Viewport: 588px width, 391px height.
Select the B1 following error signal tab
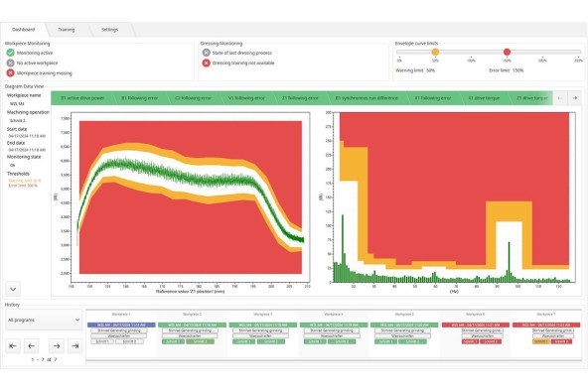(139, 98)
